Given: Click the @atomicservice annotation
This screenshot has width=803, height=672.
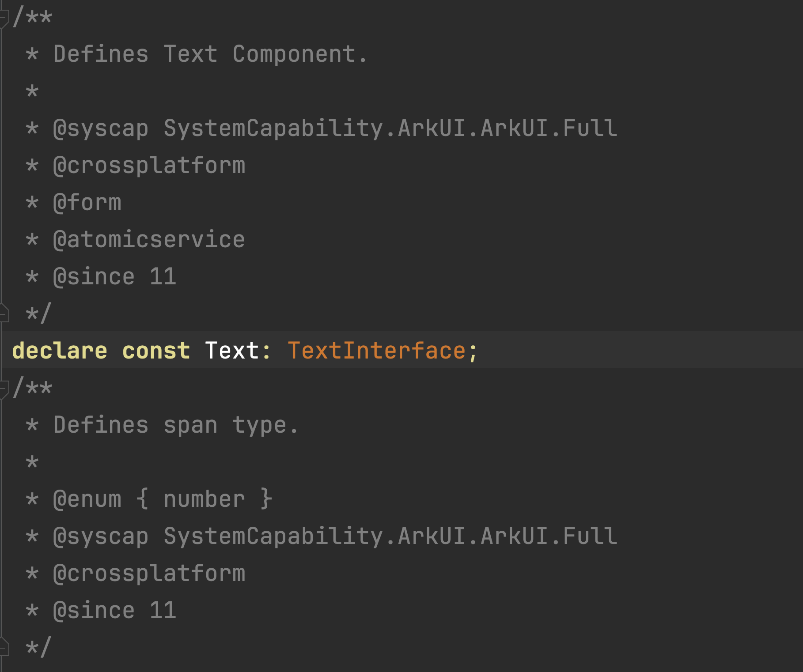Looking at the screenshot, I should click(149, 240).
